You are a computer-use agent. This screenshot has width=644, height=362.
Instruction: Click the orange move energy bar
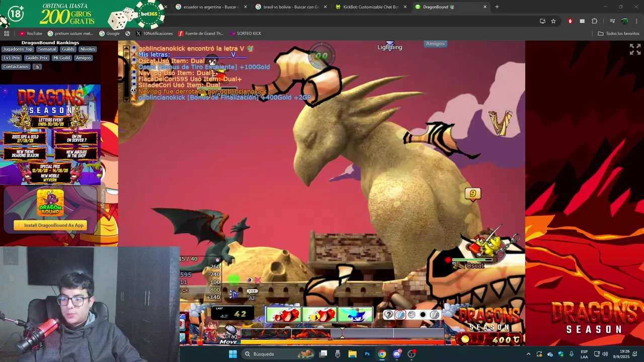(343, 342)
